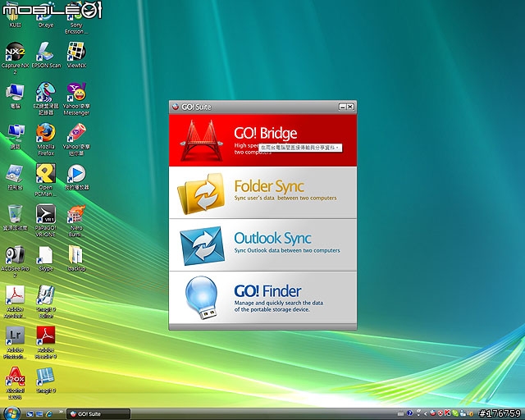This screenshot has height=420, width=525.
Task: Click the GO! Suite taskbar button
Action: click(98, 414)
